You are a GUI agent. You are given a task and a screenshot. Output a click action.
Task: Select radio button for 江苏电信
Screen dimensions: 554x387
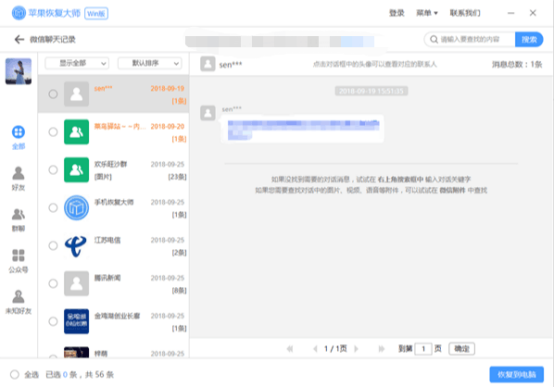[53, 246]
